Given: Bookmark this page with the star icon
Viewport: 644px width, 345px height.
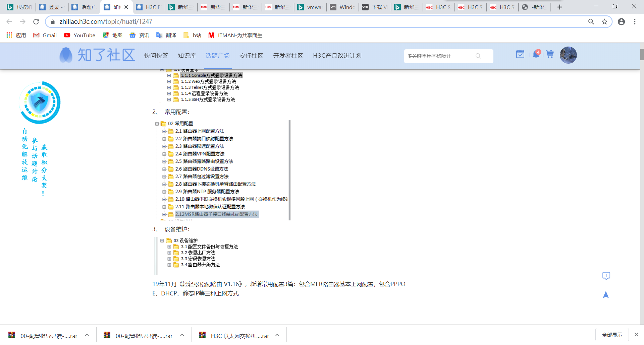Looking at the screenshot, I should click(604, 22).
